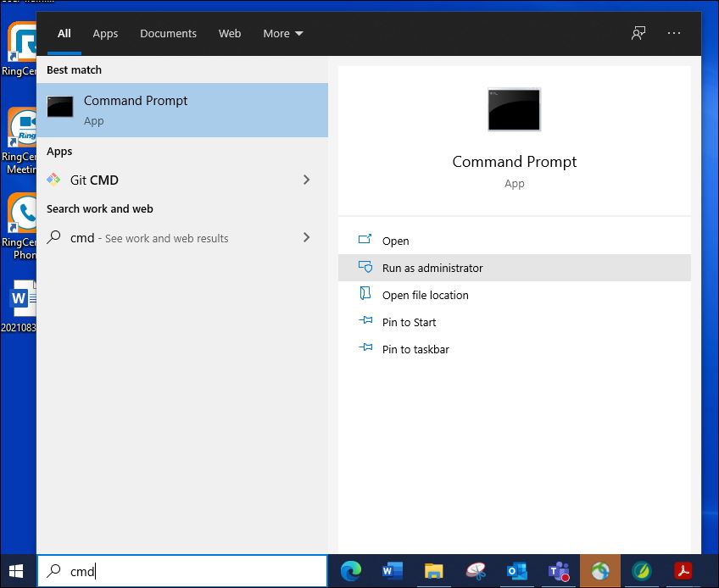Open Word from the taskbar

point(393,571)
